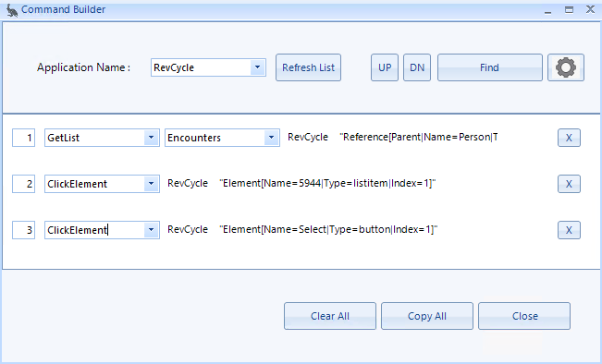Click the RevCycle label in row 3
The image size is (602, 364).
[188, 229]
